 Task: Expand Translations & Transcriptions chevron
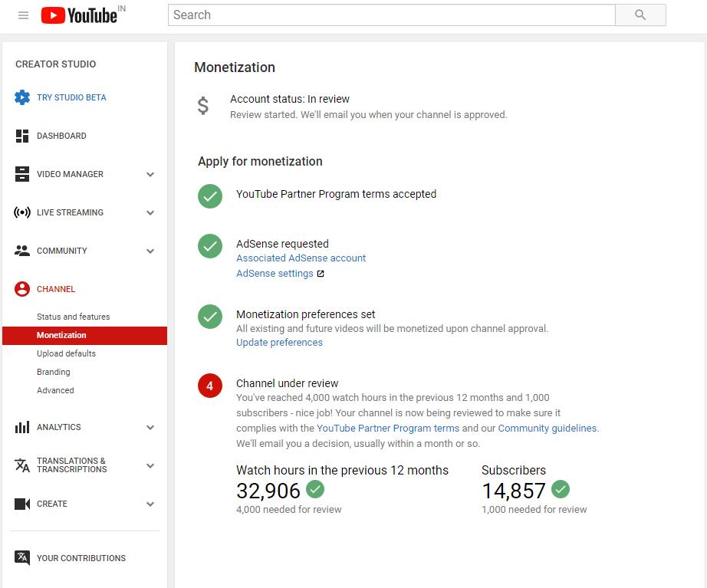pos(150,466)
